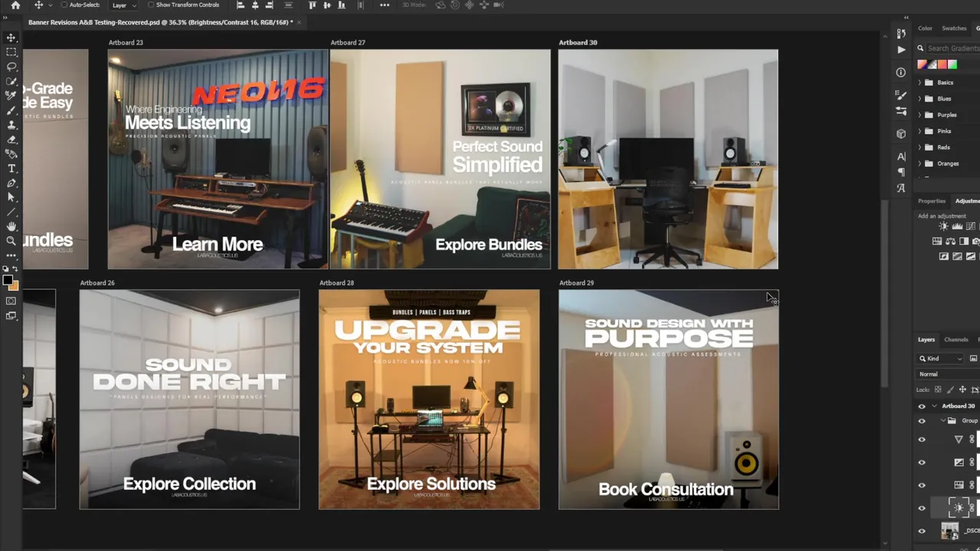Image resolution: width=980 pixels, height=551 pixels.
Task: Open the Normal blend mode dropdown
Action: tap(949, 374)
